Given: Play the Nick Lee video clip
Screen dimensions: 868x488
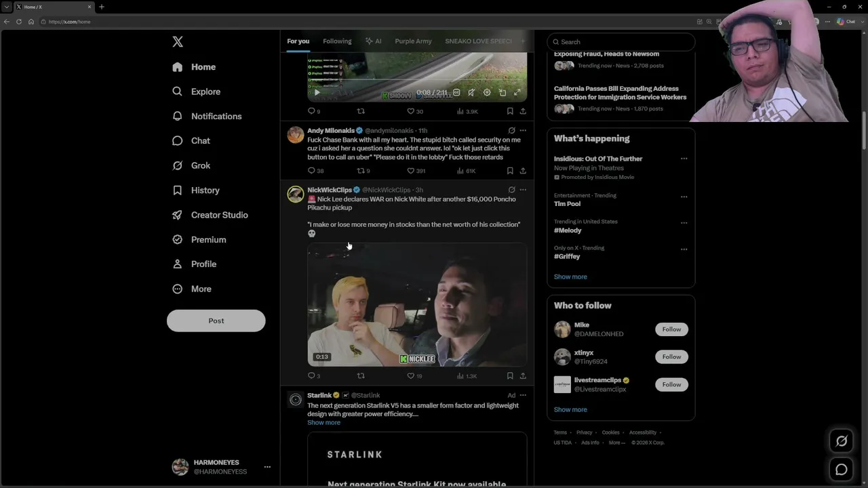Looking at the screenshot, I should coord(417,305).
